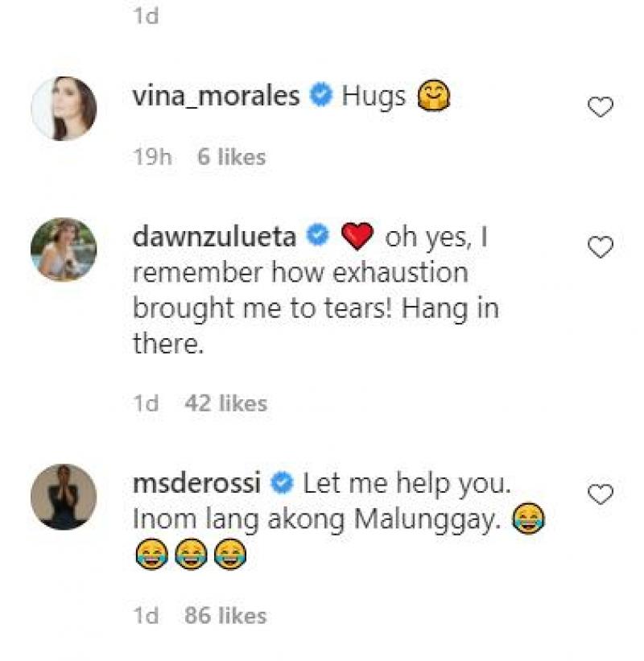The image size is (644, 661).
Task: Click the verified badge next to vina_morales
Action: pyautogui.click(x=321, y=98)
